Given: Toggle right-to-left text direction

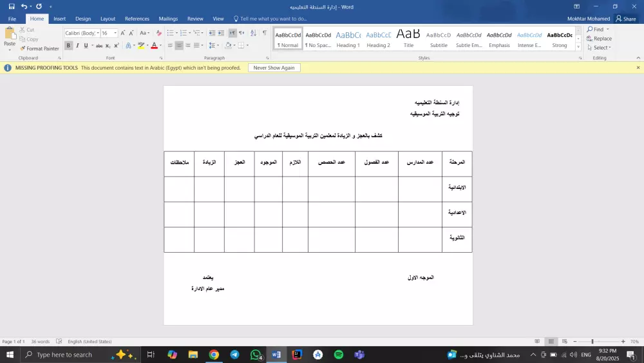Looking at the screenshot, I should point(241,33).
